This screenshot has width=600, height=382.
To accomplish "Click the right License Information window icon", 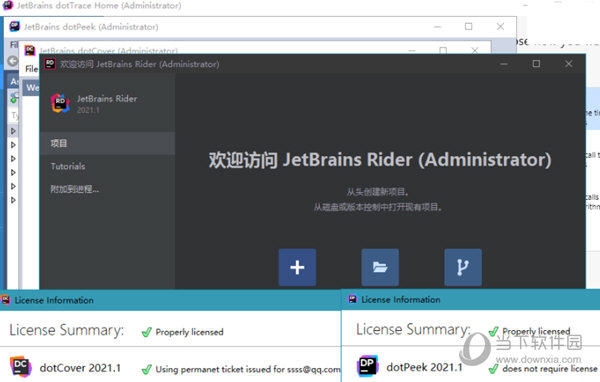I will tap(352, 299).
